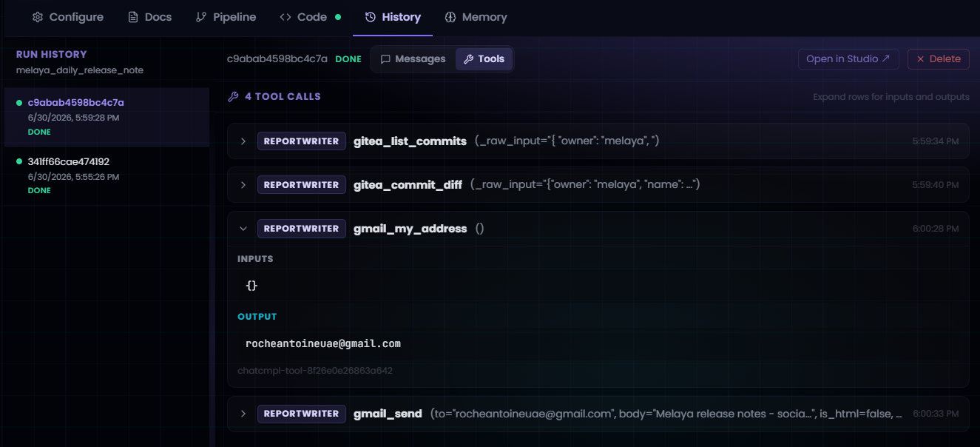This screenshot has width=980, height=447.
Task: Click the DONE status in header
Action: 348,59
